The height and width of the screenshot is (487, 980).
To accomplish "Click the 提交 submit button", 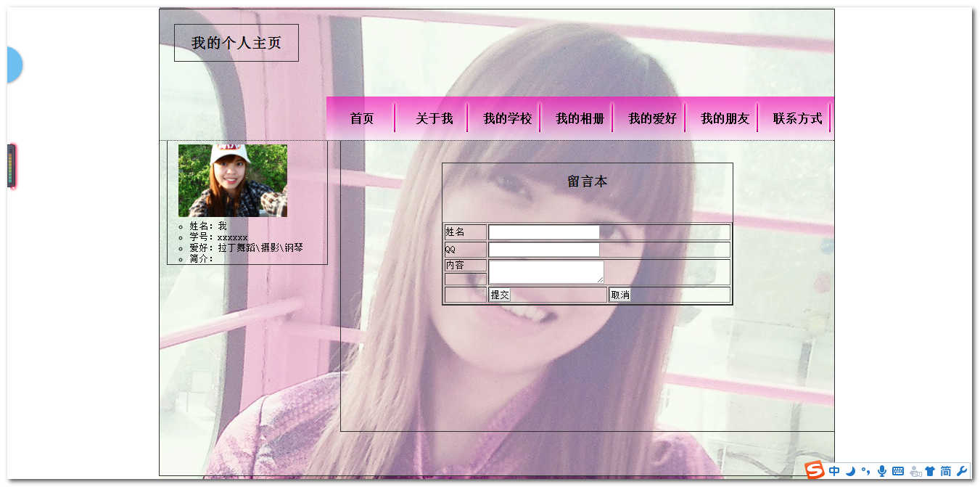I will [x=499, y=295].
